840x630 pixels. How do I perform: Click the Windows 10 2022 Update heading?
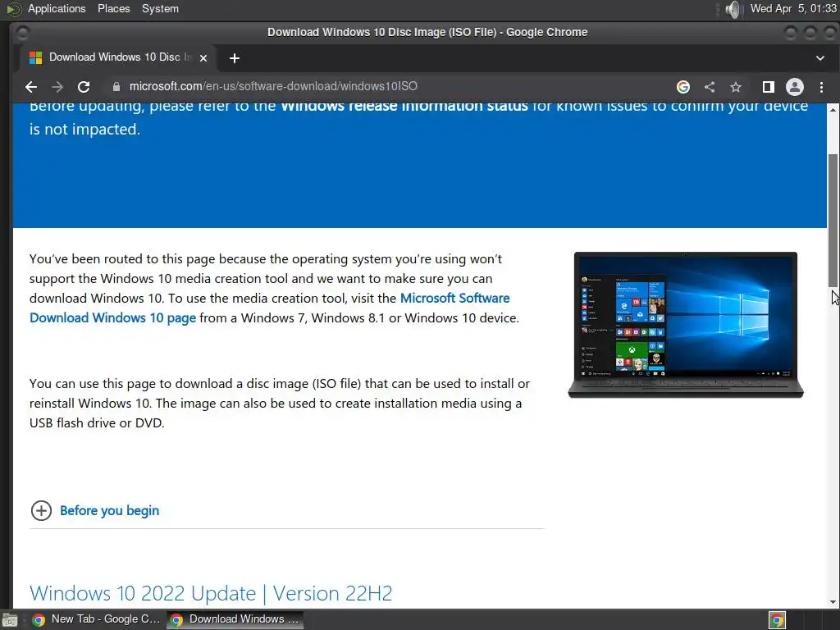(x=211, y=593)
